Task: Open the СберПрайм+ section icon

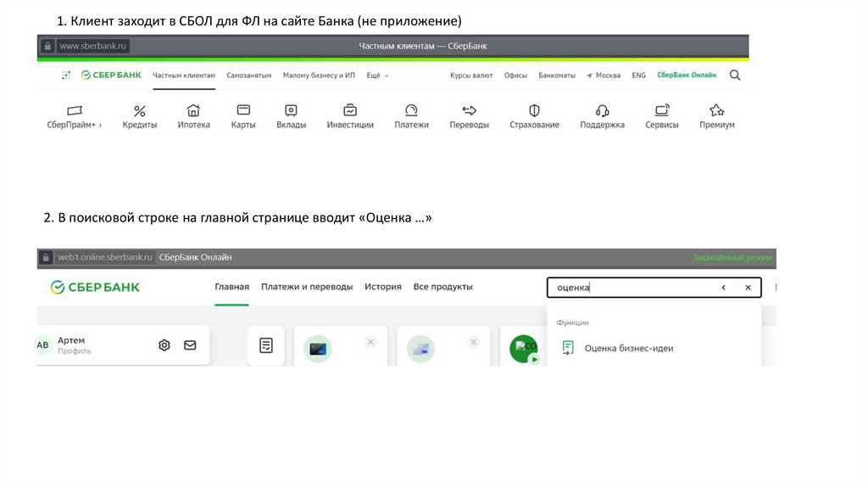Action: pyautogui.click(x=74, y=110)
